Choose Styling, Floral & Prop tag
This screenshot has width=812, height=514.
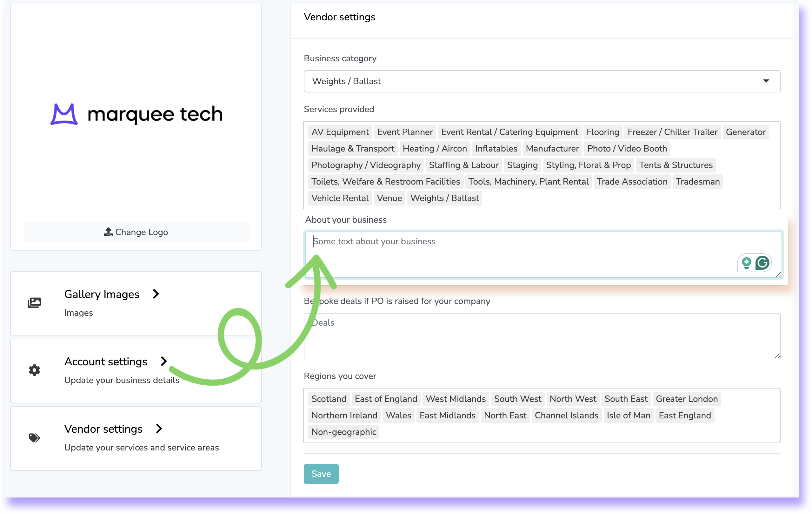pos(589,165)
